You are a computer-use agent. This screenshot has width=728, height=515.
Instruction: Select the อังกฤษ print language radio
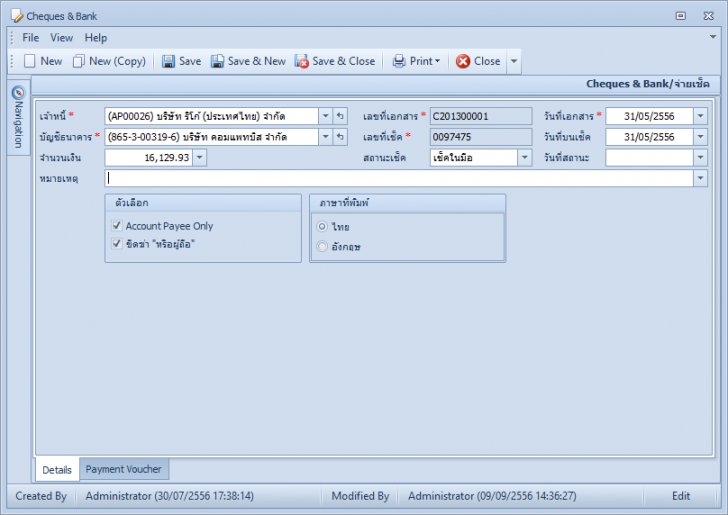point(322,246)
